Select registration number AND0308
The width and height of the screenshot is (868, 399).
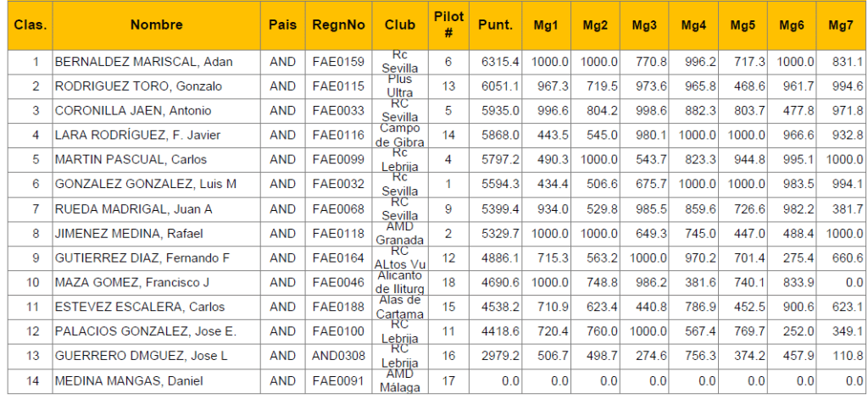click(x=337, y=357)
